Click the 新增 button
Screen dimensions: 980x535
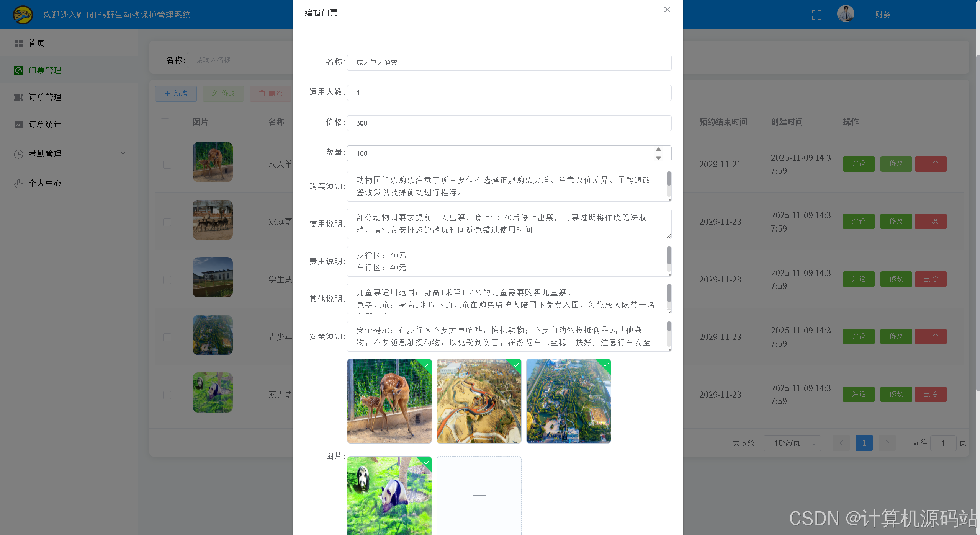(x=176, y=93)
